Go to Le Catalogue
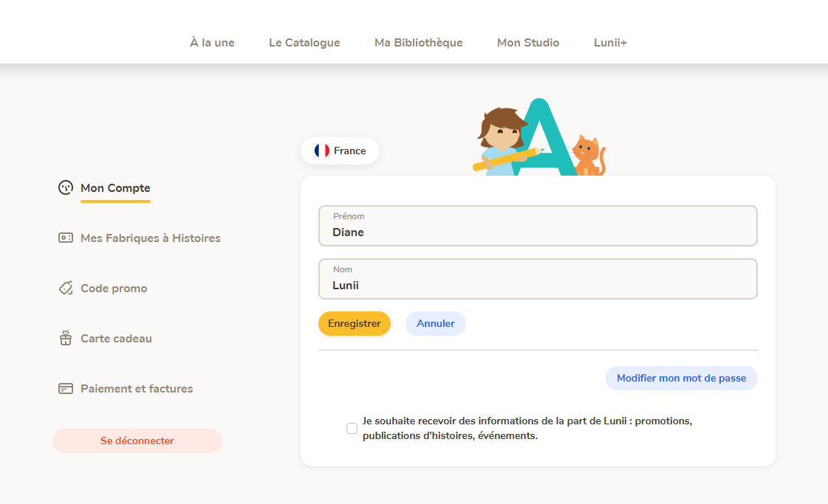 304,43
